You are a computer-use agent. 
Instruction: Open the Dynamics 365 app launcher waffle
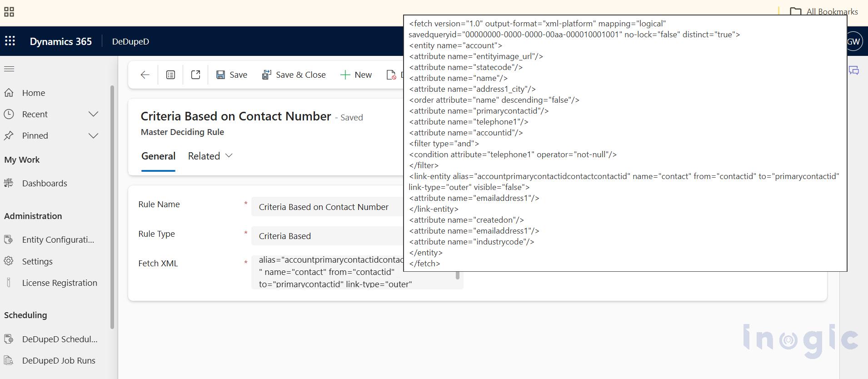coord(10,41)
